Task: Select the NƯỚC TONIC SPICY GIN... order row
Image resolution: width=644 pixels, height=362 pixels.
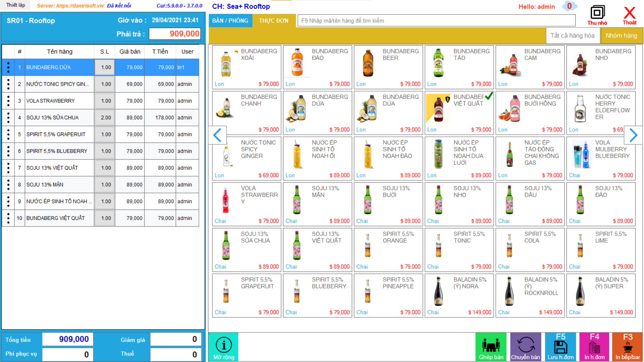Action: coord(101,84)
